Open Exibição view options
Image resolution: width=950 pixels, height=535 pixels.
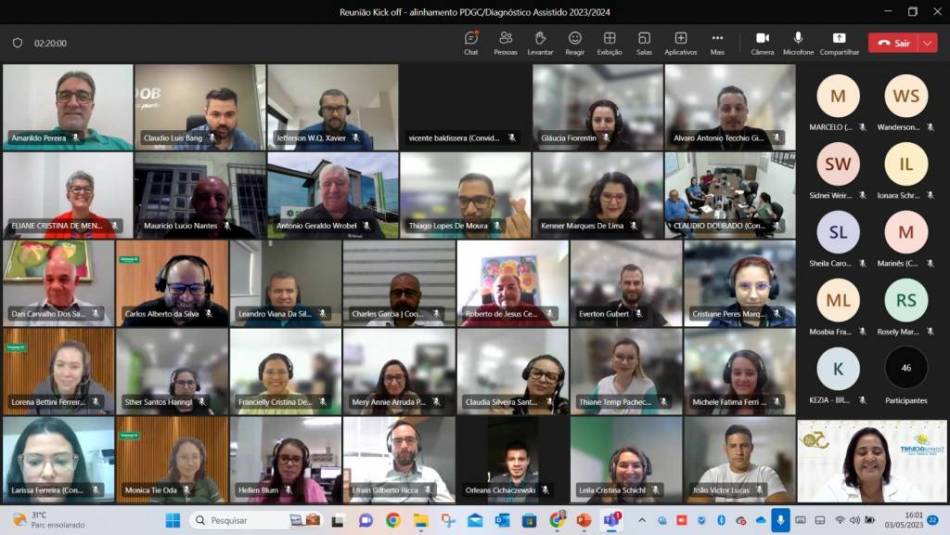click(x=609, y=43)
